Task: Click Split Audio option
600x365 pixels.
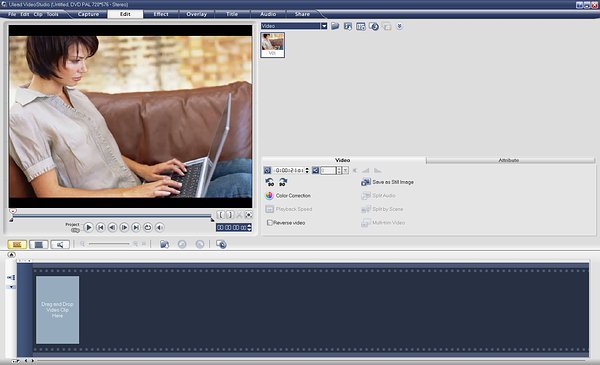Action: pyautogui.click(x=378, y=196)
